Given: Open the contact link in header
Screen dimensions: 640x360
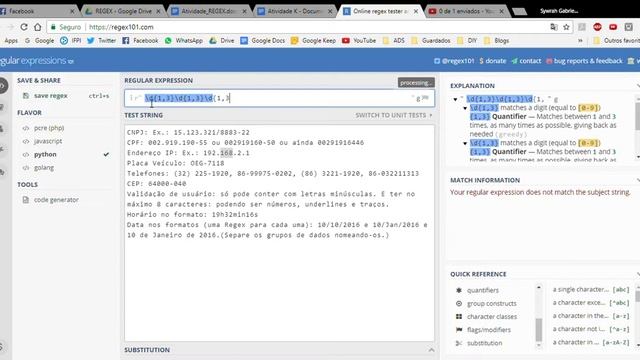Looking at the screenshot, I should point(526,61).
